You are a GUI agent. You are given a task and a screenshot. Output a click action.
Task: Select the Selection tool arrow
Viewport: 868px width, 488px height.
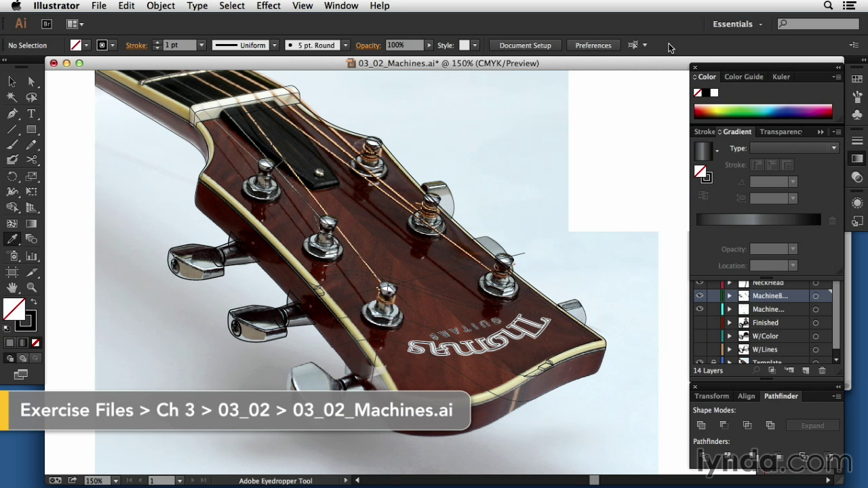pos(12,82)
